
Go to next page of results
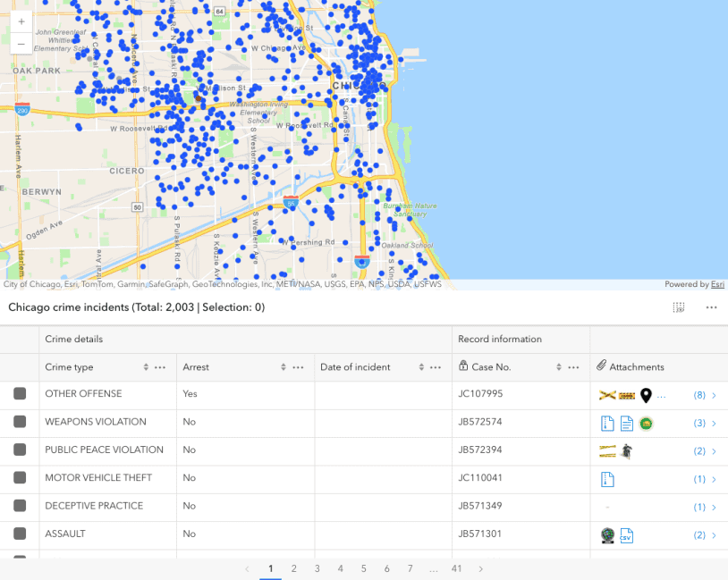point(480,568)
